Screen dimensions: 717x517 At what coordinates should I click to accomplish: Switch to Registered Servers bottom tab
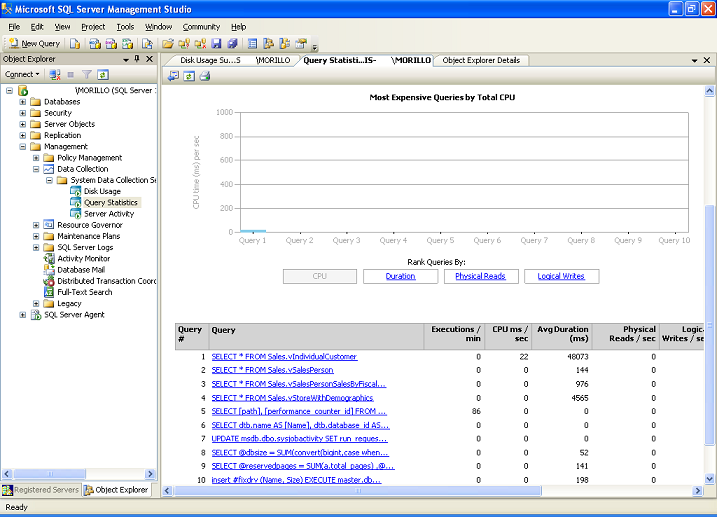point(41,490)
